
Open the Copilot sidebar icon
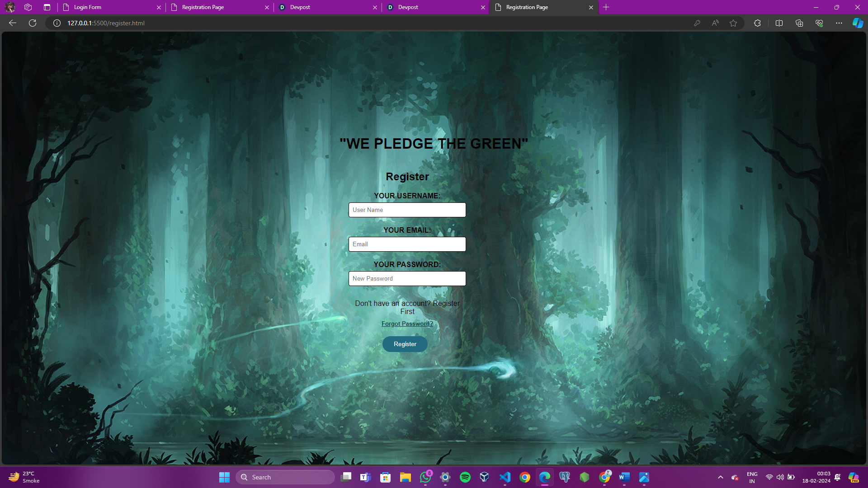pos(857,23)
